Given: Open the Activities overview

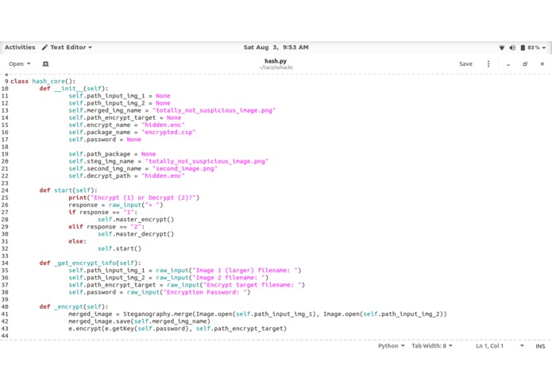Looking at the screenshot, I should click(20, 47).
